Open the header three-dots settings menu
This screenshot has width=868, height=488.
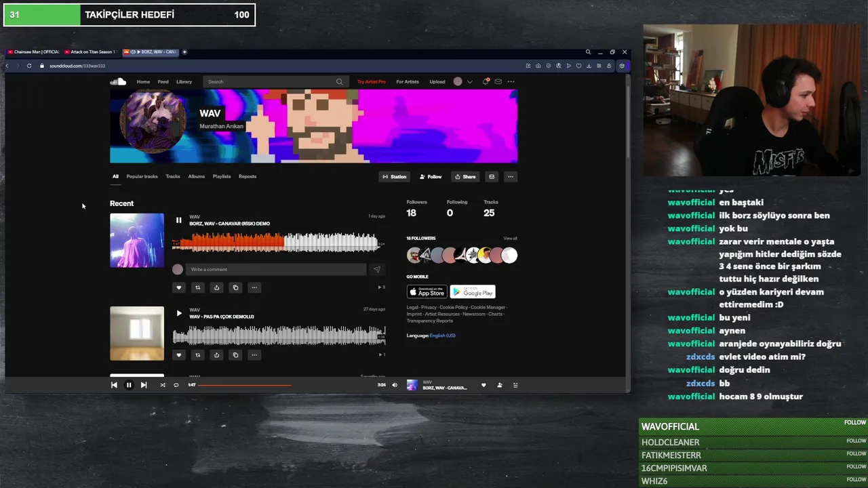click(x=511, y=81)
